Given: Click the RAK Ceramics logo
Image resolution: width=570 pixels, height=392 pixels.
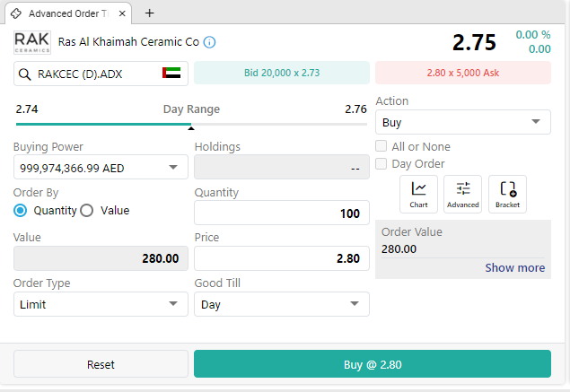Looking at the screenshot, I should pyautogui.click(x=32, y=42).
